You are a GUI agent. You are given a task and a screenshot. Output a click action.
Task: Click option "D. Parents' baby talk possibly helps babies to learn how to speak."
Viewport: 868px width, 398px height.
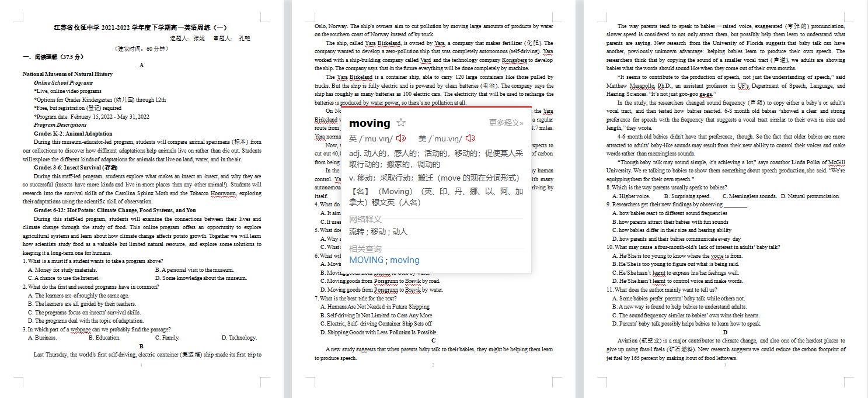point(686,323)
